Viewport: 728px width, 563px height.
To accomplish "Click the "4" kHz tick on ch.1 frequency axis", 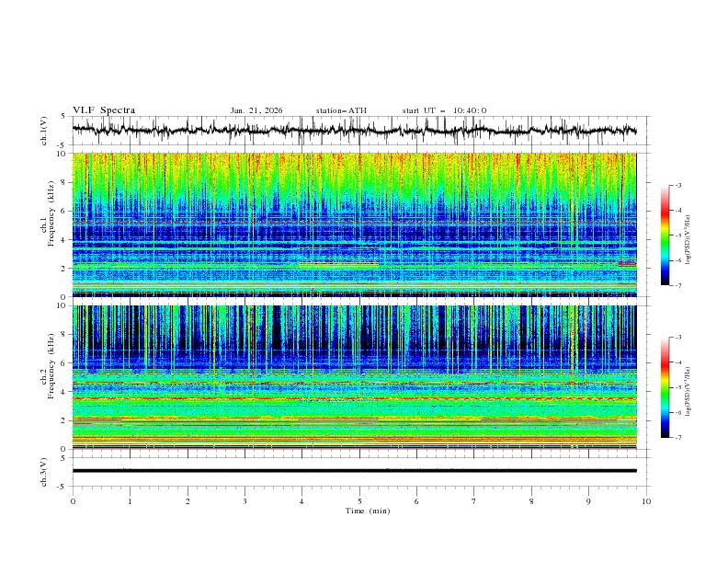I will tap(65, 240).
